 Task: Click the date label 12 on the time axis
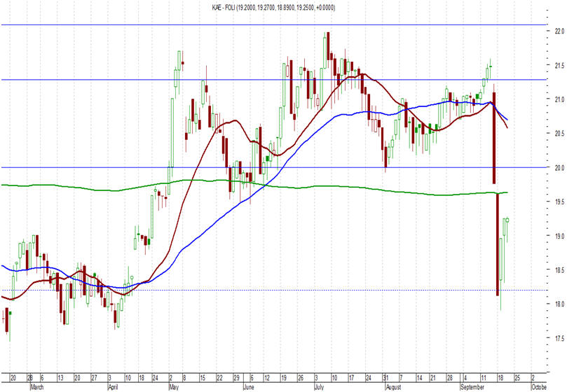click(267, 378)
